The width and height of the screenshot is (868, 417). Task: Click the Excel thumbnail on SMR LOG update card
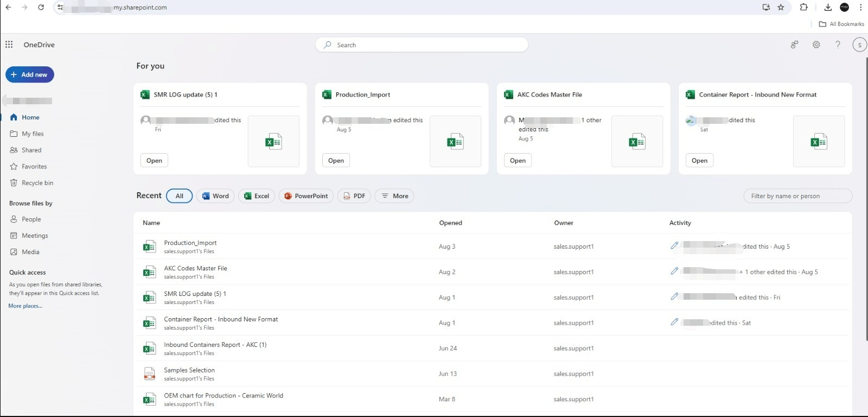tap(273, 141)
